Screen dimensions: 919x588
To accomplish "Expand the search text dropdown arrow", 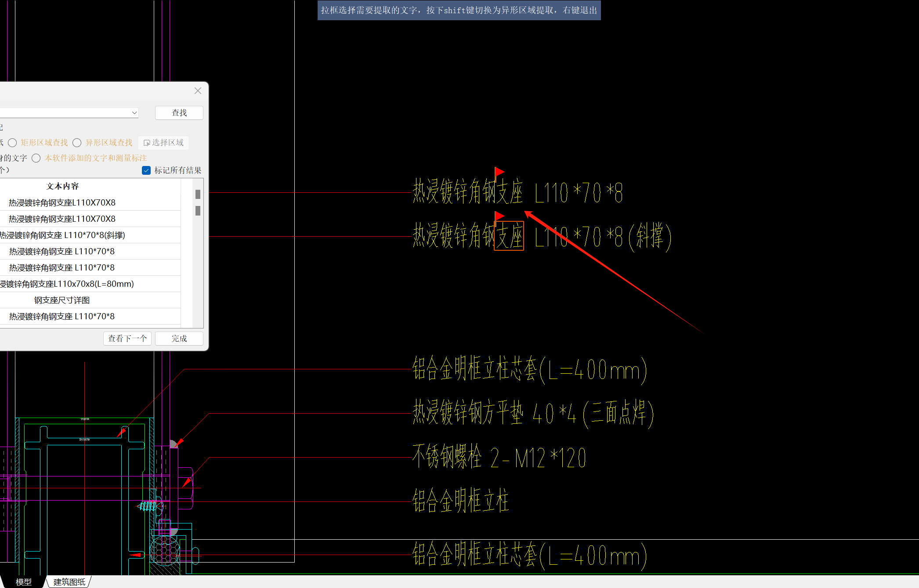I will [x=134, y=113].
